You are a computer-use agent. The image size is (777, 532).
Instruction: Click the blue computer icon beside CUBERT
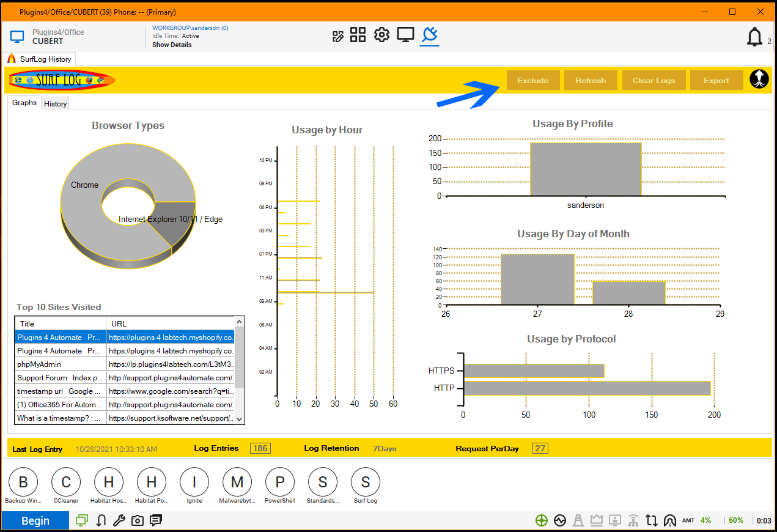point(17,37)
